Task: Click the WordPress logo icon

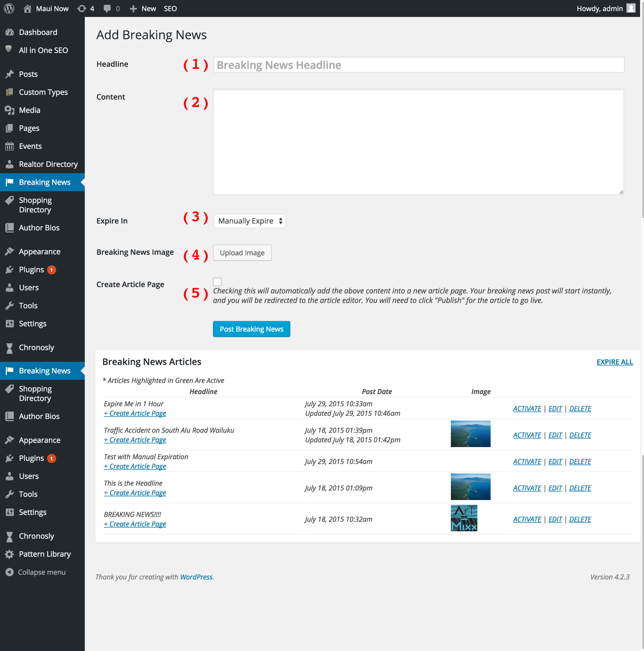Action: pyautogui.click(x=9, y=8)
